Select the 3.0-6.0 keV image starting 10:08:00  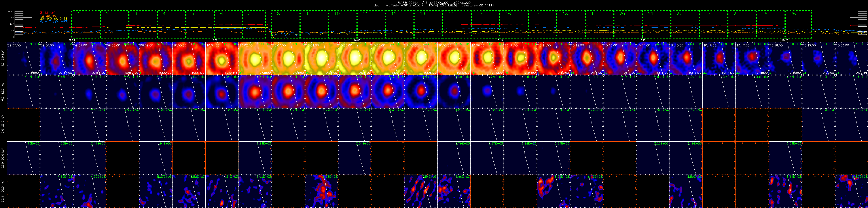pos(454,58)
